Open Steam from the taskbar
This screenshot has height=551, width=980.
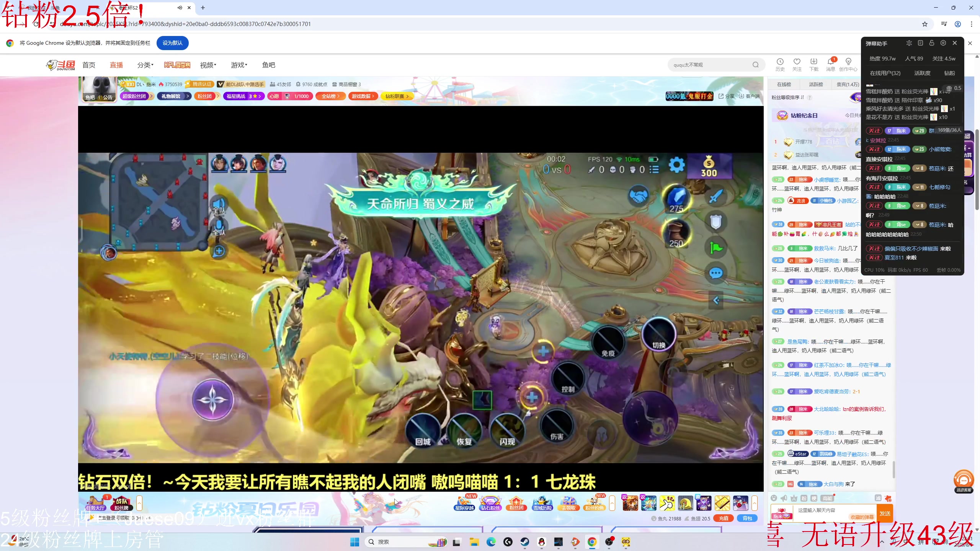pos(524,542)
